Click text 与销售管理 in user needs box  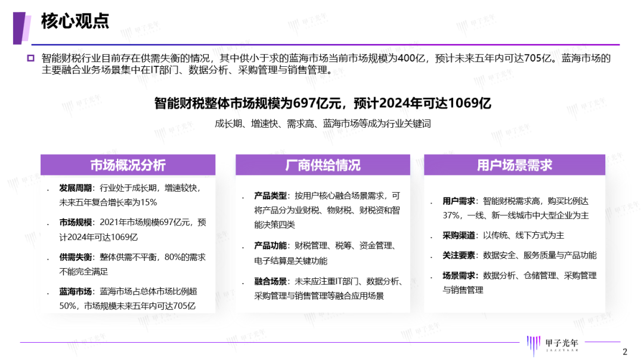coord(463,290)
